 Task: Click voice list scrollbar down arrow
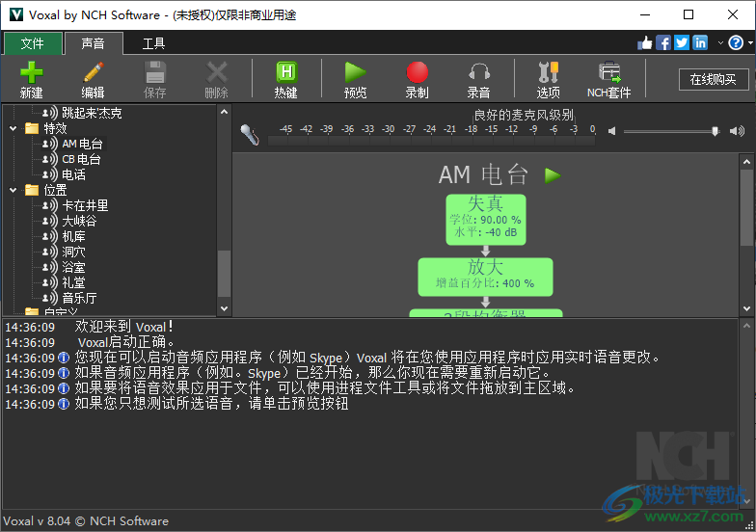tap(224, 308)
